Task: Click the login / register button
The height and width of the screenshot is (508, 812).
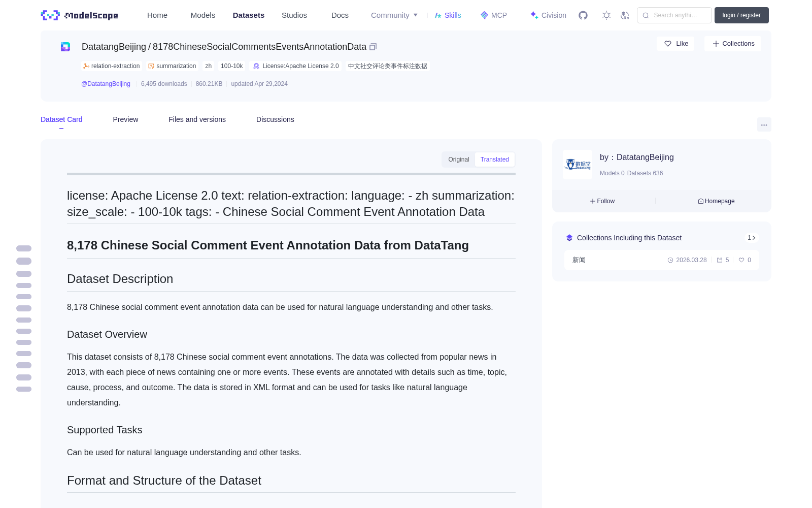Action: [x=741, y=15]
